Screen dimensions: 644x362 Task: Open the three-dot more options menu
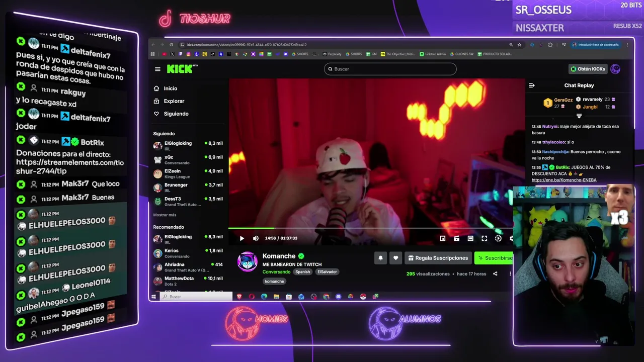510,274
